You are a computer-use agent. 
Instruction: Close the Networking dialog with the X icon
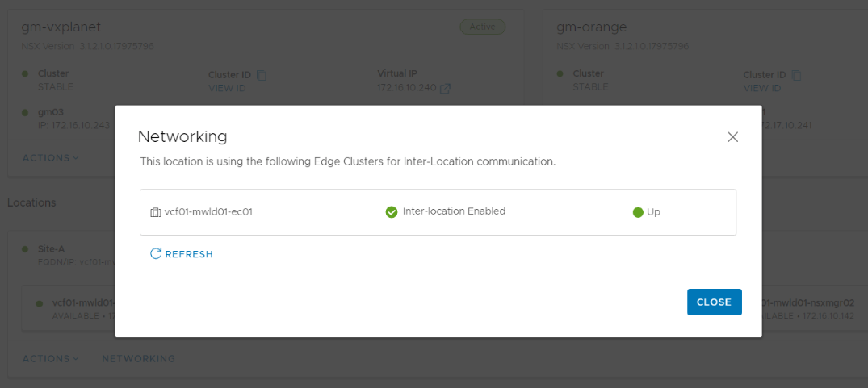pos(732,137)
